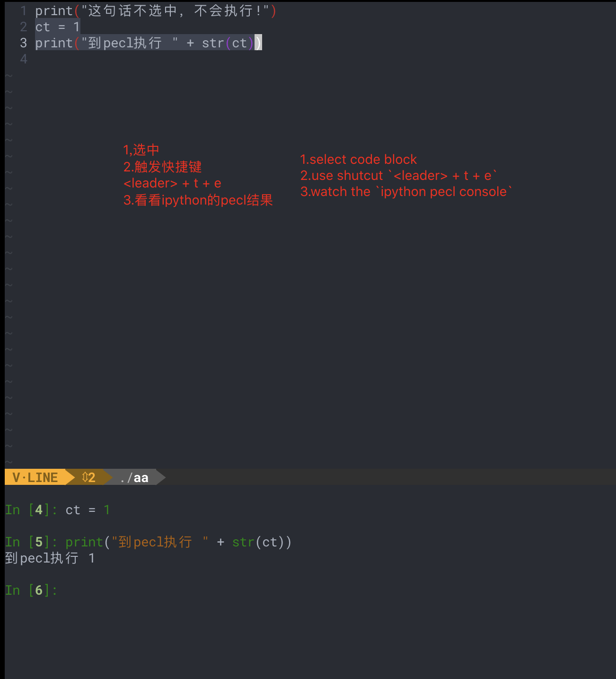The height and width of the screenshot is (679, 616).
Task: Click the ct = 1 line in the editor
Action: pos(57,27)
